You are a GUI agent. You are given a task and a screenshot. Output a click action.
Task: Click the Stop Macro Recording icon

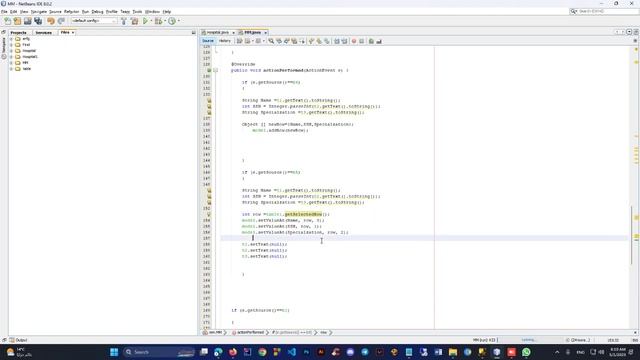[362, 41]
